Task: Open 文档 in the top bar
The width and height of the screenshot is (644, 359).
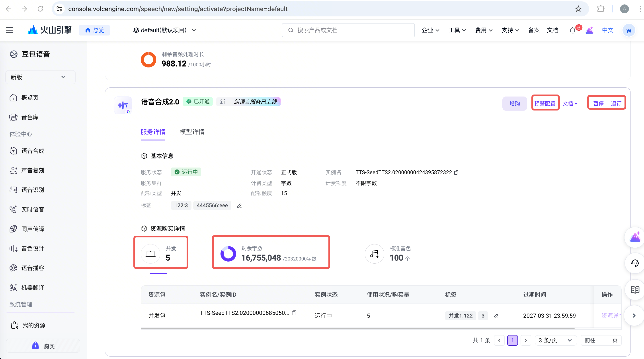Action: [552, 30]
